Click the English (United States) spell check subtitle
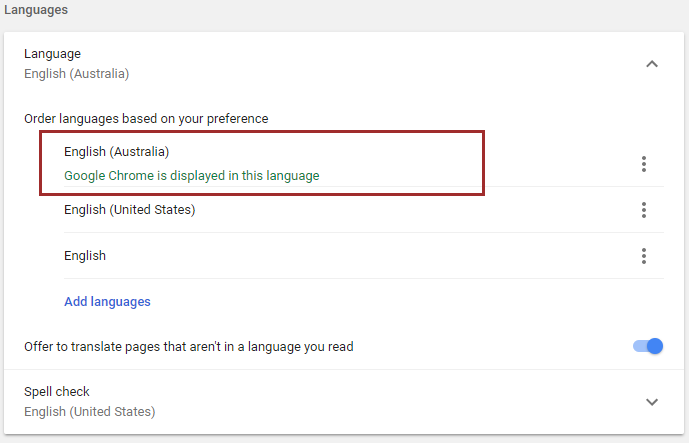This screenshot has height=443, width=689. (x=90, y=412)
